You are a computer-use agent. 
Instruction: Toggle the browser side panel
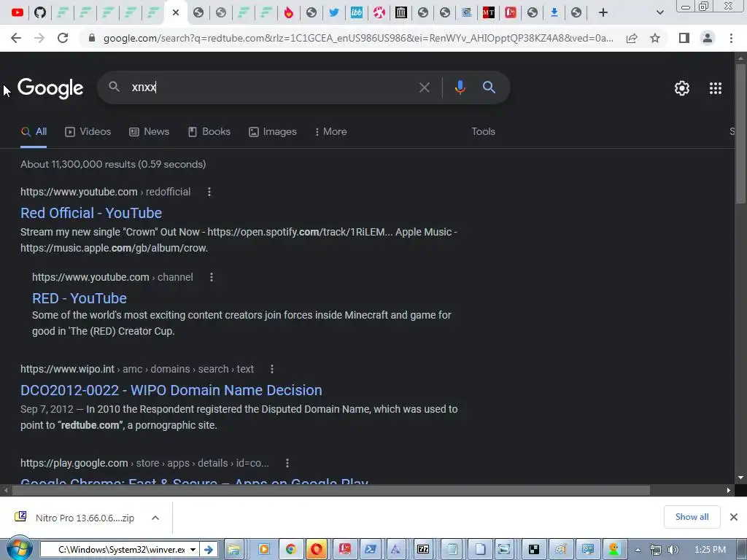(684, 38)
